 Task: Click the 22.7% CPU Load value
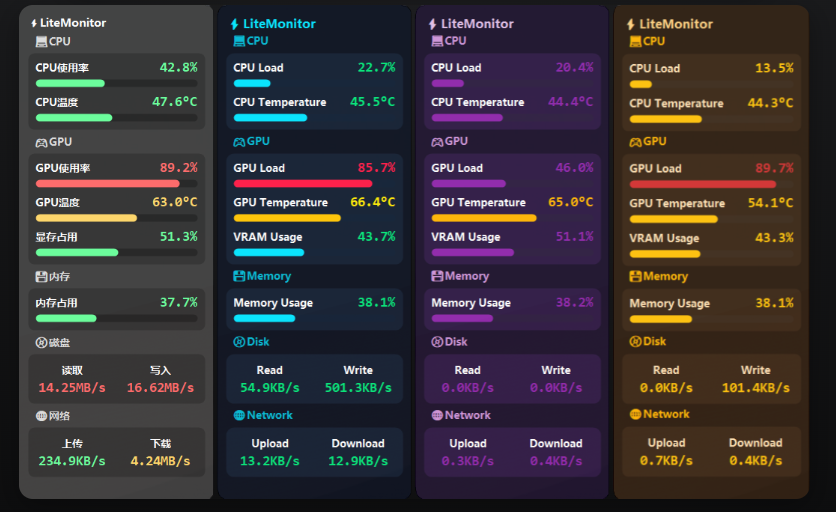(x=376, y=68)
